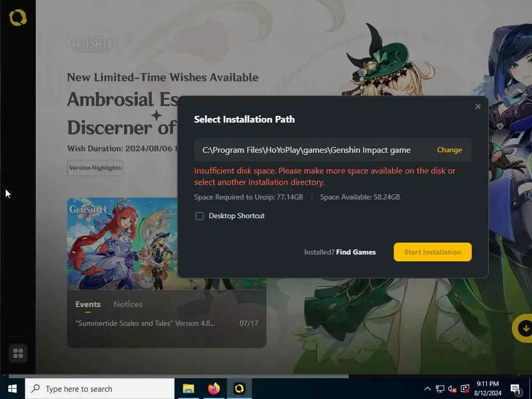Click the HoYoPlay taskbar icon

coord(239,389)
